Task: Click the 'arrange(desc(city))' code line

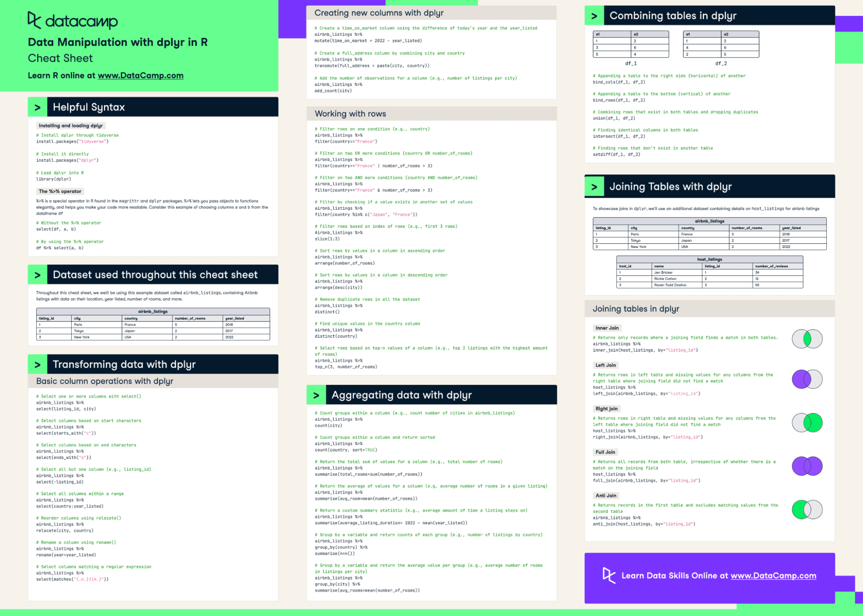Action: [x=338, y=288]
